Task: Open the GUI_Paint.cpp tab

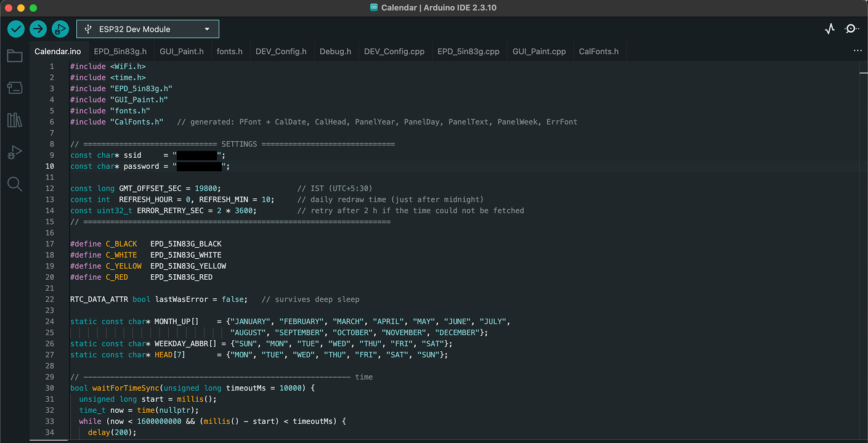Action: click(539, 52)
